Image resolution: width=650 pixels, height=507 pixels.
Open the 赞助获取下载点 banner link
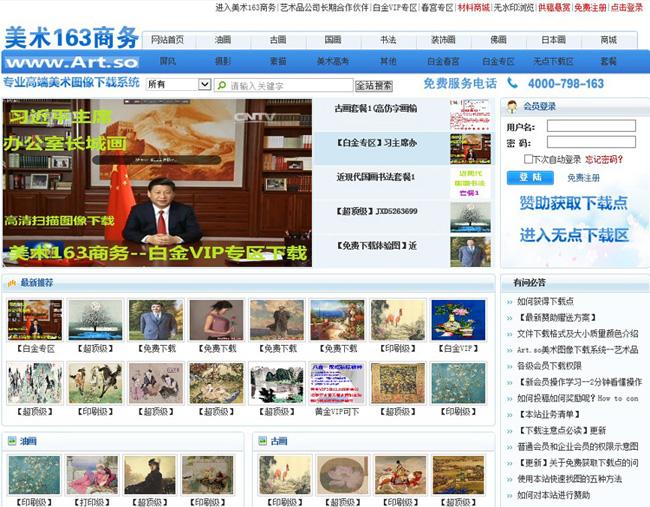tap(574, 203)
